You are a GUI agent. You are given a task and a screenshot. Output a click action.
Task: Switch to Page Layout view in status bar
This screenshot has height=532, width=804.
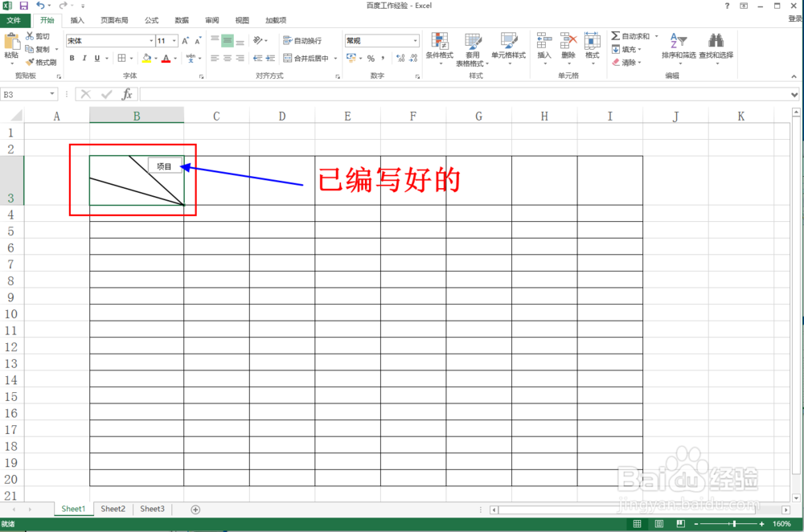click(x=659, y=524)
